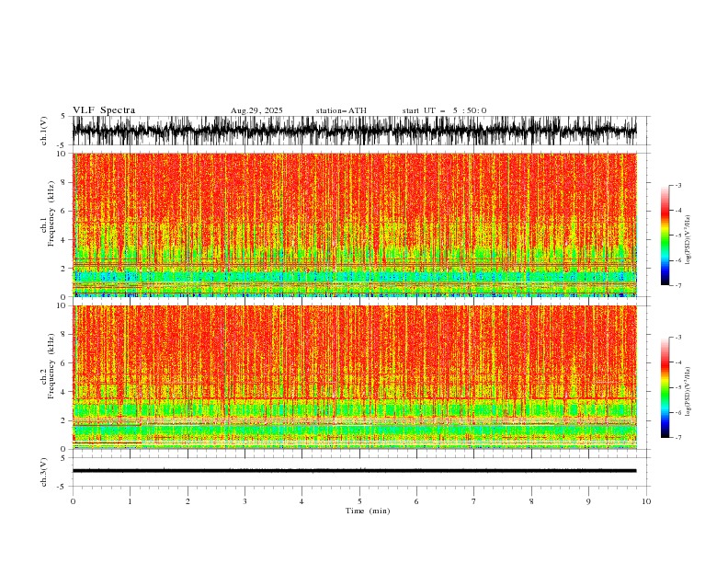Click the 'ch.1(V)' waveform axis label
Viewport: 728px width, 563px height.
[x=44, y=131]
